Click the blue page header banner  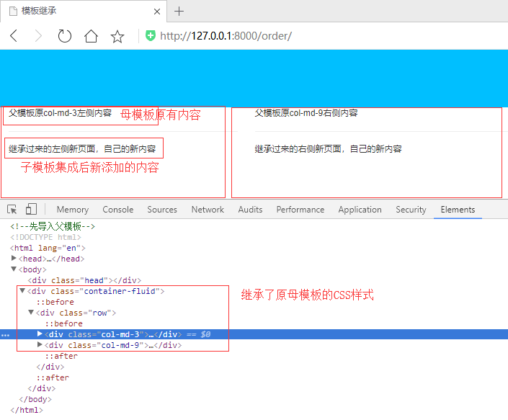[x=254, y=78]
